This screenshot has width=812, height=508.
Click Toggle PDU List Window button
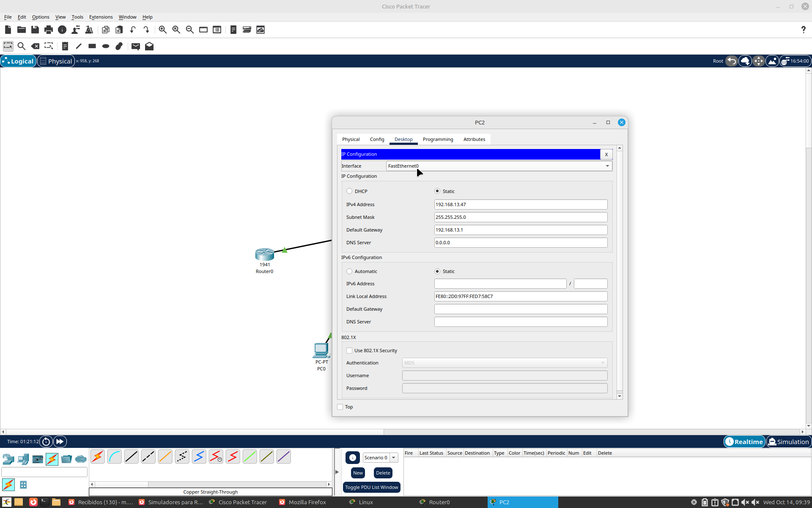[x=371, y=487]
